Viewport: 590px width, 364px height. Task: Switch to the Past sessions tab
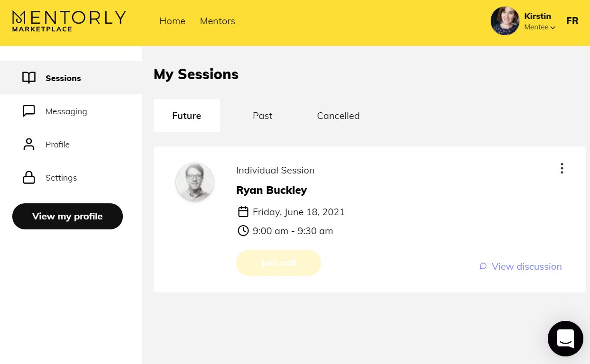click(262, 116)
